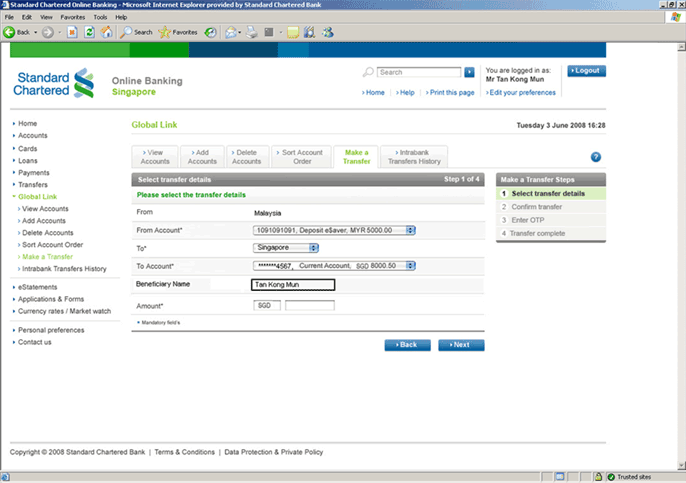The width and height of the screenshot is (686, 483).
Task: Click the Print this page link
Action: pos(450,92)
